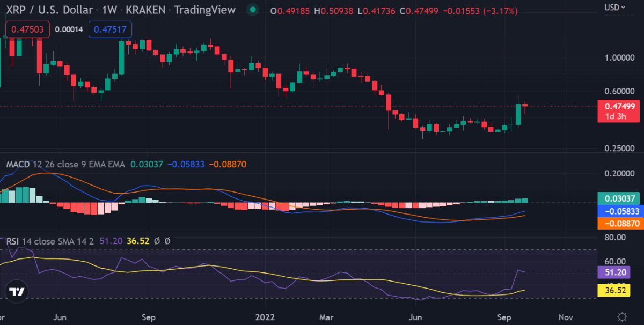Click the red sell price 0.47503 button
Image resolution: width=644 pixels, height=325 pixels.
(27, 29)
